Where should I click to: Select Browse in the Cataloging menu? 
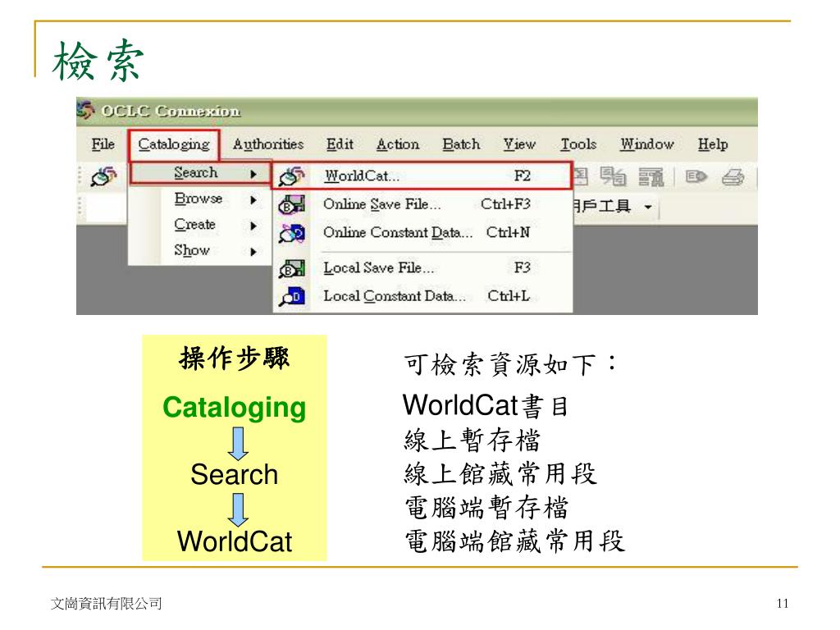tap(199, 199)
